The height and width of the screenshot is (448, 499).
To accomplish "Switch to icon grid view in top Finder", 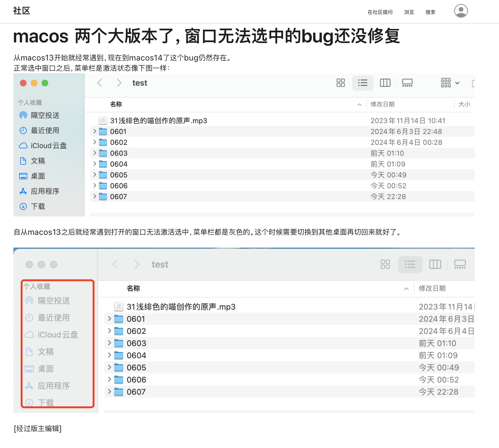I will 341,83.
